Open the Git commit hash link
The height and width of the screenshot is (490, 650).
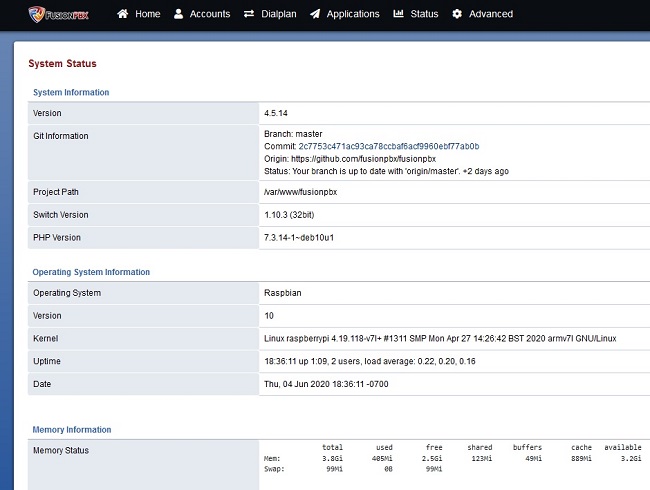(389, 146)
